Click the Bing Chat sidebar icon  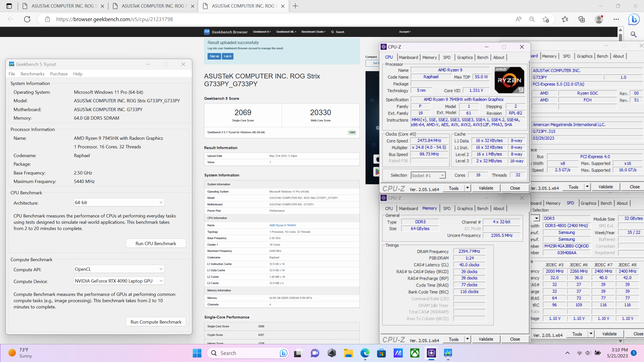tap(634, 19)
